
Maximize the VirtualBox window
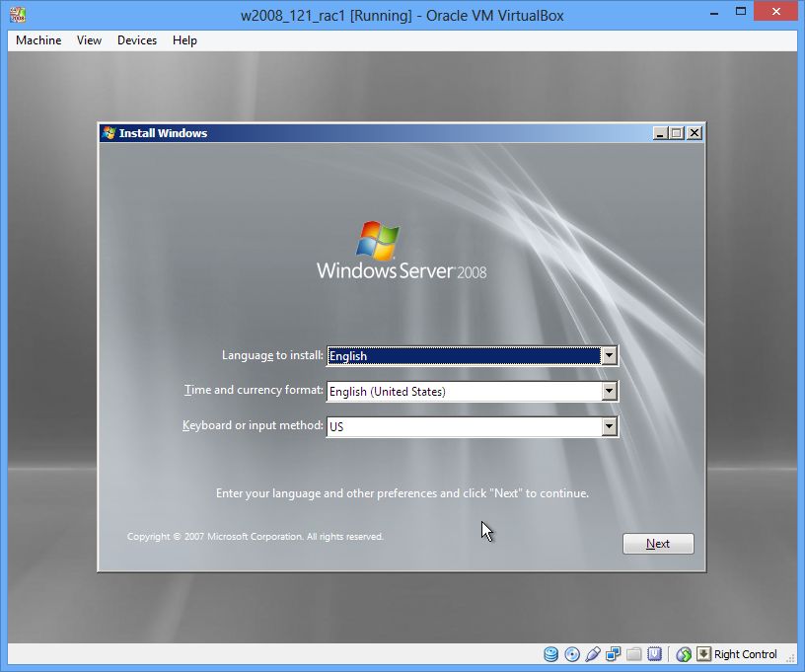pos(740,12)
